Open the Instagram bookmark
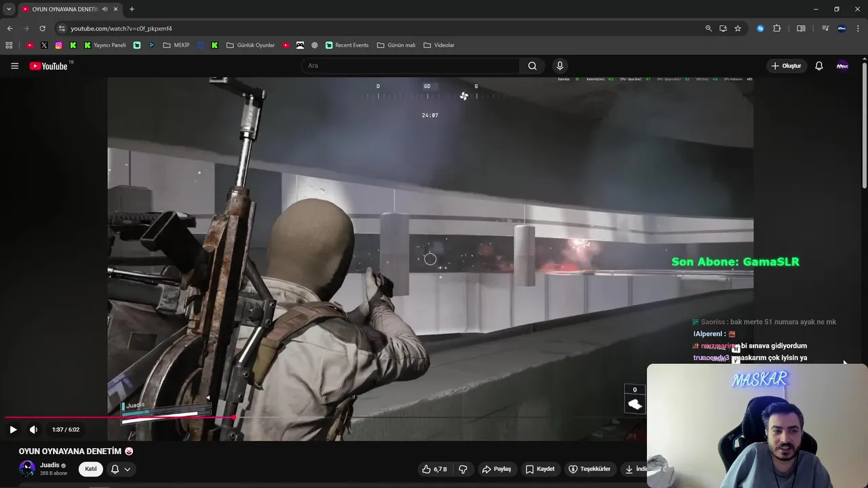The width and height of the screenshot is (868, 488). coord(59,45)
